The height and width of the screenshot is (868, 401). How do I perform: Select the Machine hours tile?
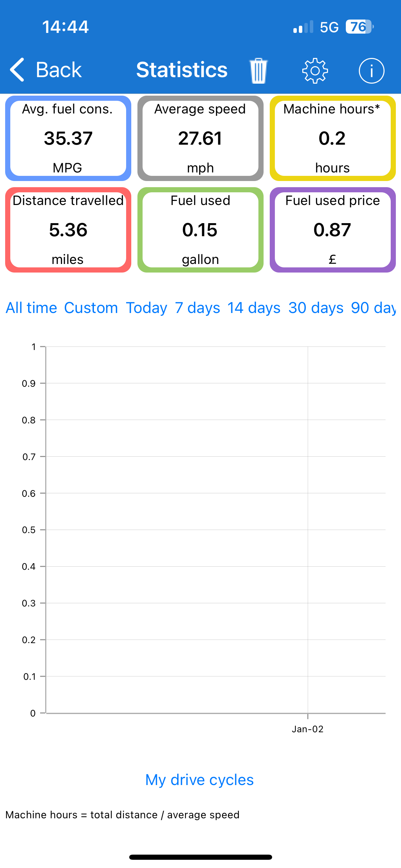pyautogui.click(x=333, y=138)
